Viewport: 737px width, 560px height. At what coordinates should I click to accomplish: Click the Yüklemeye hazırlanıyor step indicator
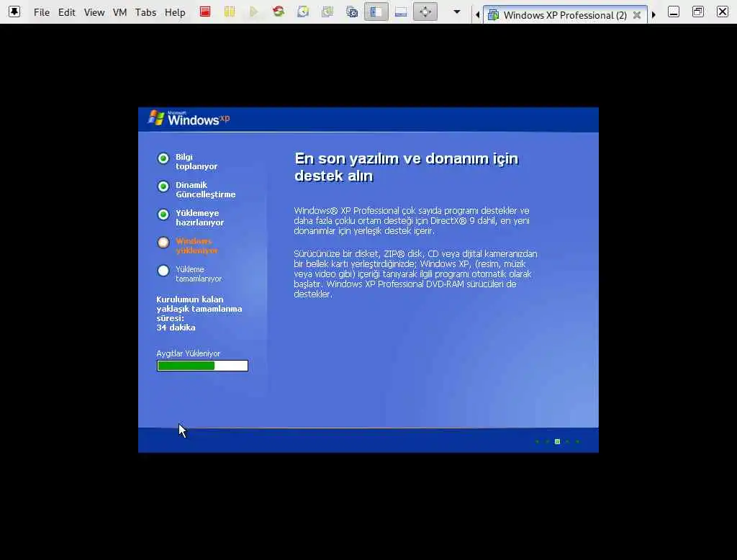(163, 214)
